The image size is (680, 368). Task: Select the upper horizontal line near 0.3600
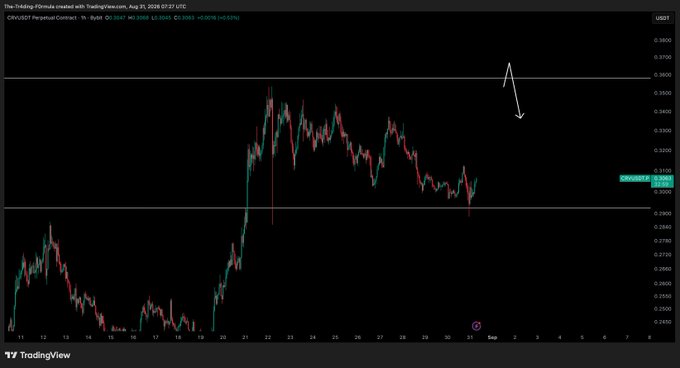[x=327, y=78]
